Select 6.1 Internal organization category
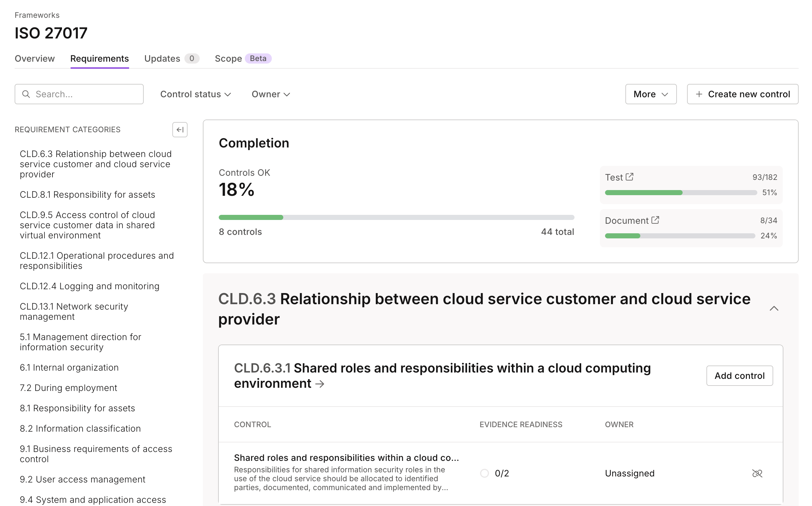The image size is (812, 506). coord(69,367)
